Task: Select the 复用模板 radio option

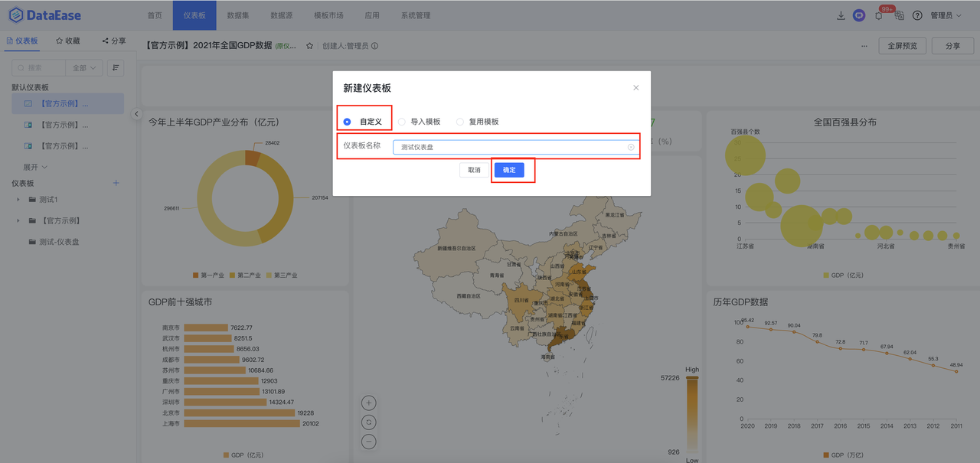Action: (x=459, y=121)
